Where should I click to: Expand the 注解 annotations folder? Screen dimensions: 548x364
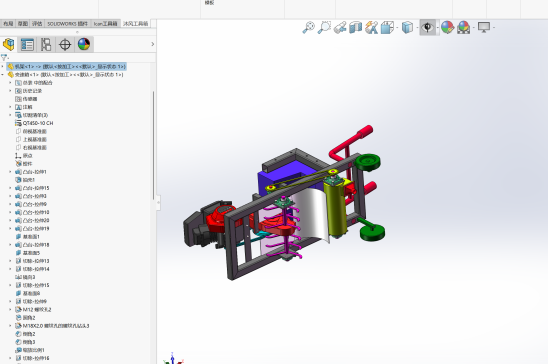10,107
